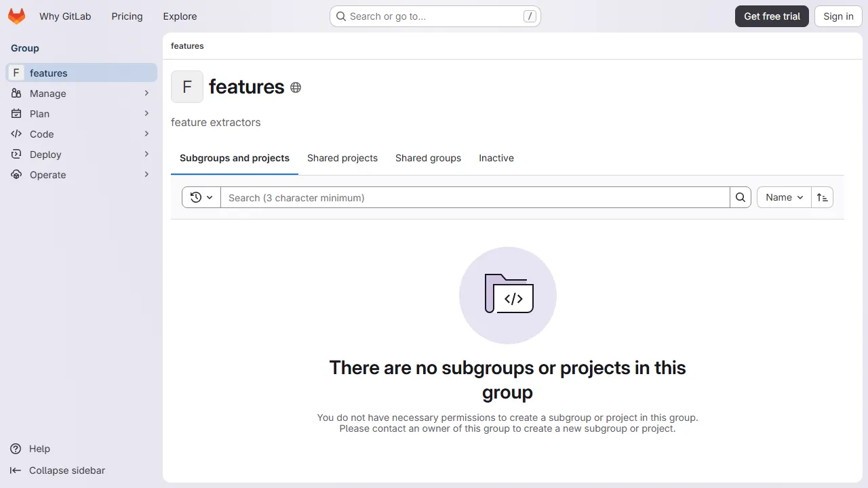This screenshot has height=488, width=868.
Task: Expand the Manage section chevron
Action: (146, 94)
